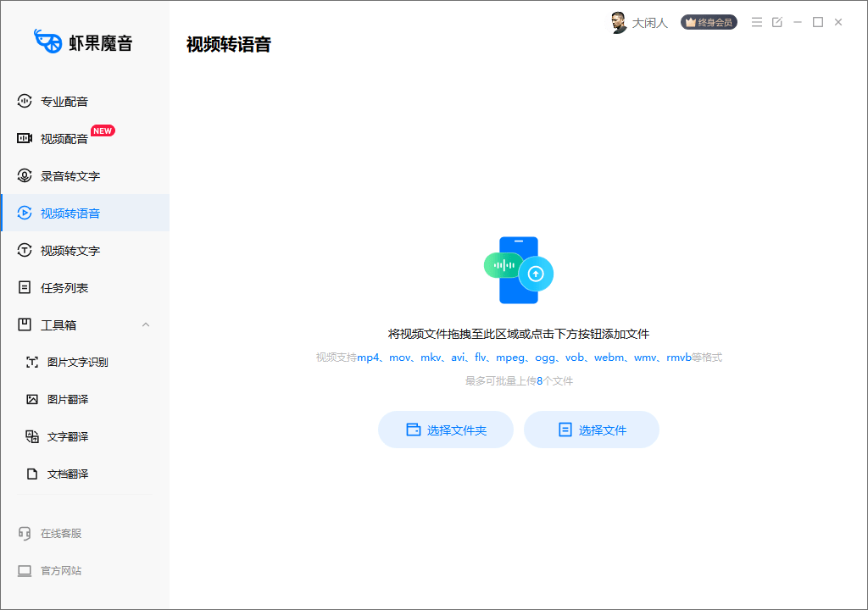Click the 任务列表 list icon
This screenshot has width=868, height=610.
25,287
